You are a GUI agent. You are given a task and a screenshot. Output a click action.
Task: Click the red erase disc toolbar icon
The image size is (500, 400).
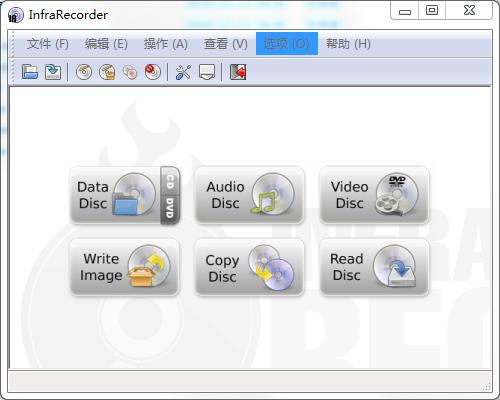click(x=153, y=72)
